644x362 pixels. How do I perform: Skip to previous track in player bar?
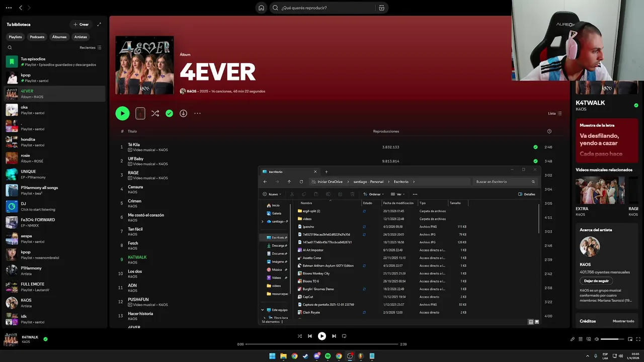(x=310, y=336)
